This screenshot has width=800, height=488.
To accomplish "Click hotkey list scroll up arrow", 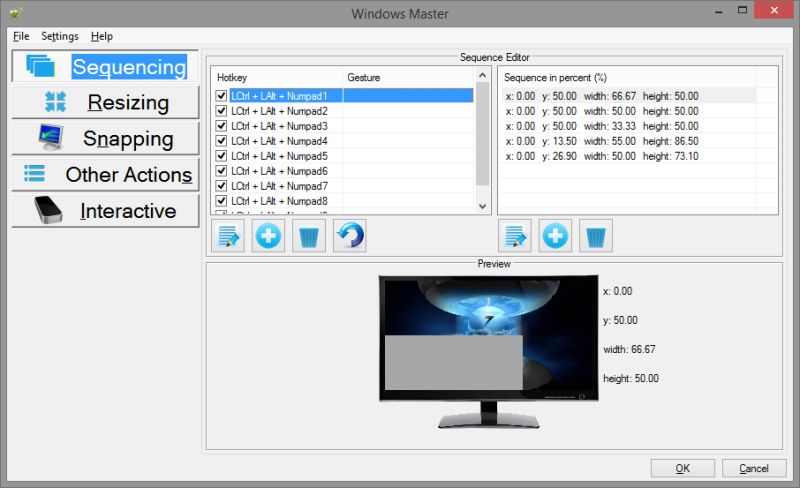I will pyautogui.click(x=482, y=75).
